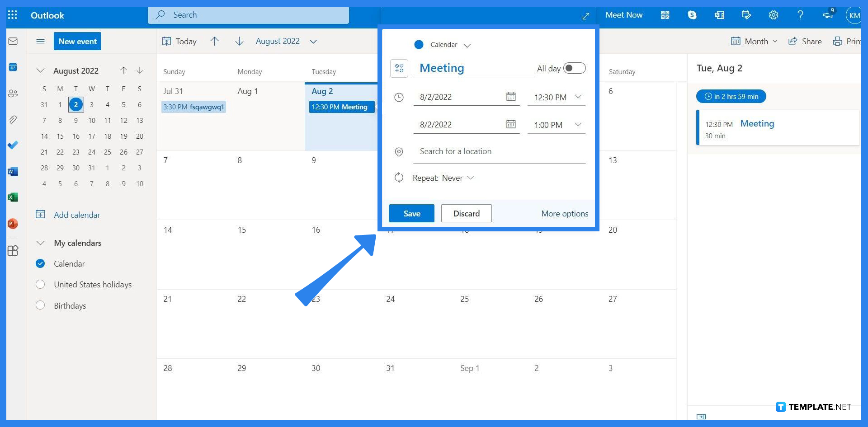Click More options in the event popup

564,213
